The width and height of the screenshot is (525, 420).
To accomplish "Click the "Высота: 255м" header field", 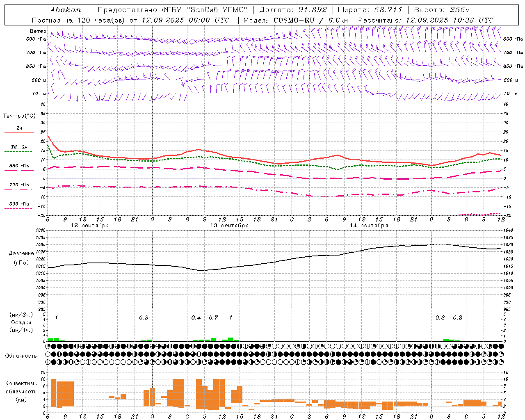I will click(441, 10).
